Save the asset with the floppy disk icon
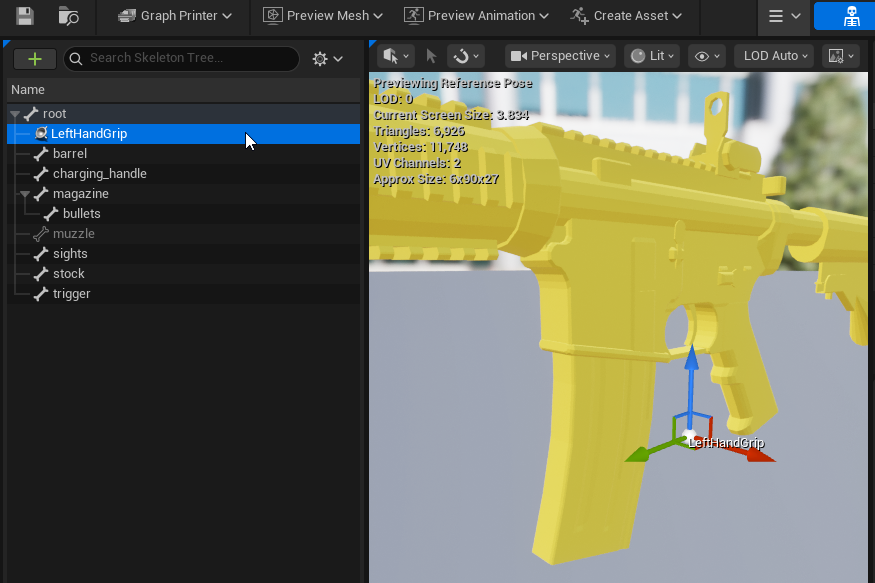Image resolution: width=875 pixels, height=583 pixels. [x=25, y=16]
